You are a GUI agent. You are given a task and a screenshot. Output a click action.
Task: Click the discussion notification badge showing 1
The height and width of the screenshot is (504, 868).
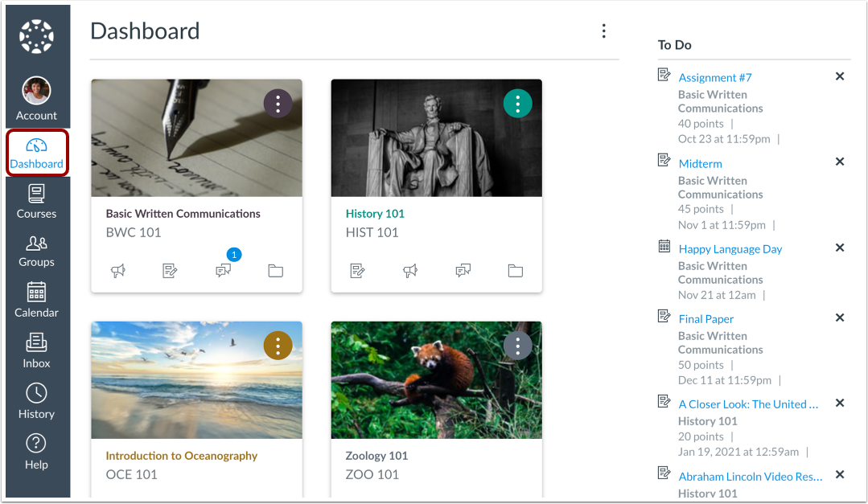pyautogui.click(x=233, y=254)
